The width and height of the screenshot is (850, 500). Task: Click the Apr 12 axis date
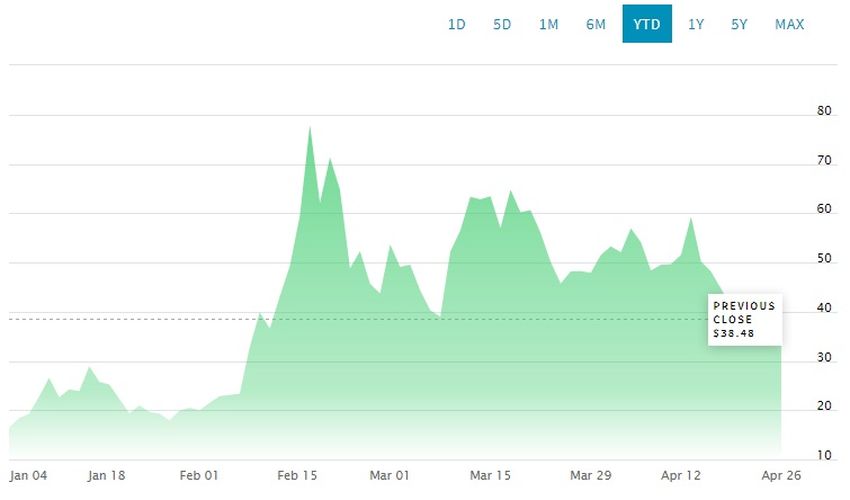[x=681, y=476]
